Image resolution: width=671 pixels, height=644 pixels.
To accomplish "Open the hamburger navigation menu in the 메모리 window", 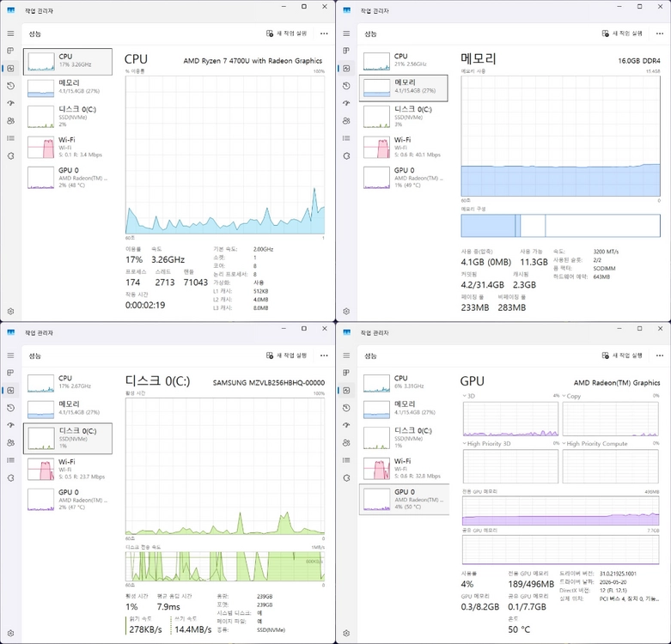I will 346,33.
